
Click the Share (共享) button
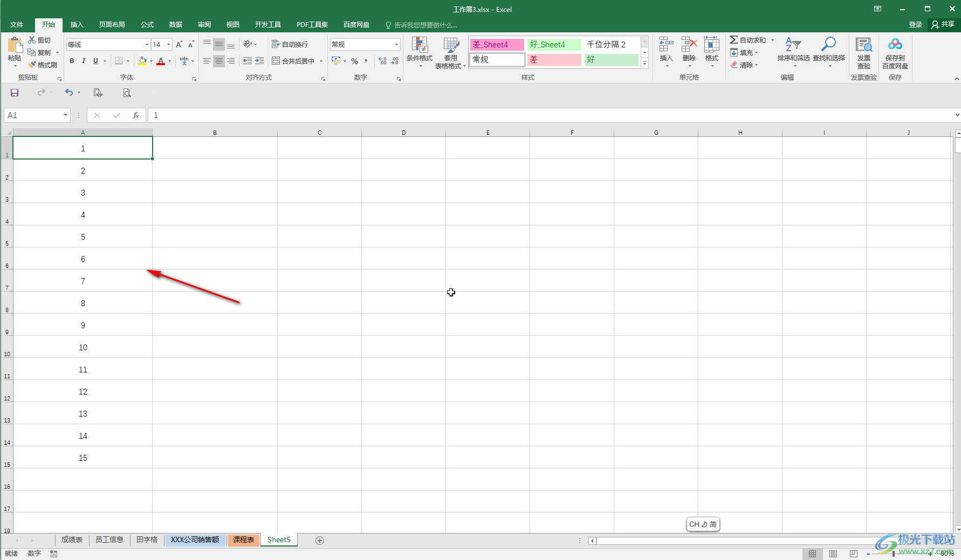[x=943, y=24]
